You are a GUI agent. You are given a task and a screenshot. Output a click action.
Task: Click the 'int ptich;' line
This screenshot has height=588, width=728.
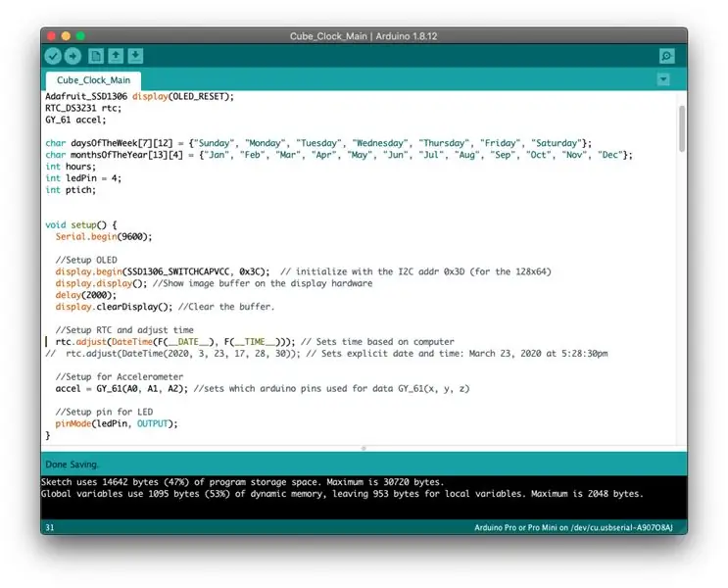click(71, 190)
